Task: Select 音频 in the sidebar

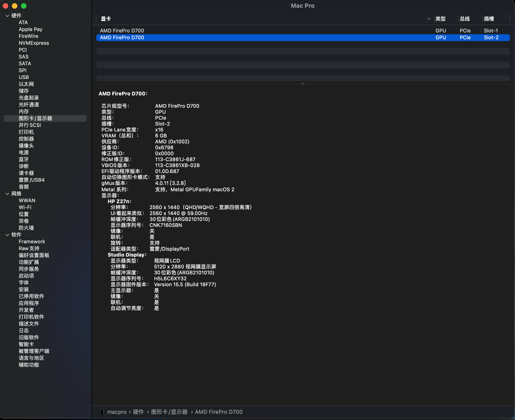Action: [x=24, y=187]
